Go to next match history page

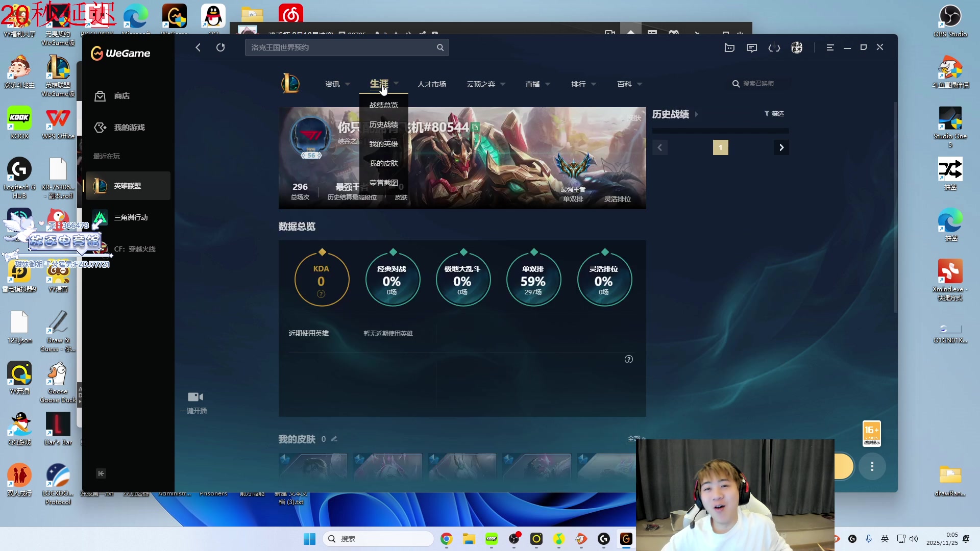coord(781,147)
